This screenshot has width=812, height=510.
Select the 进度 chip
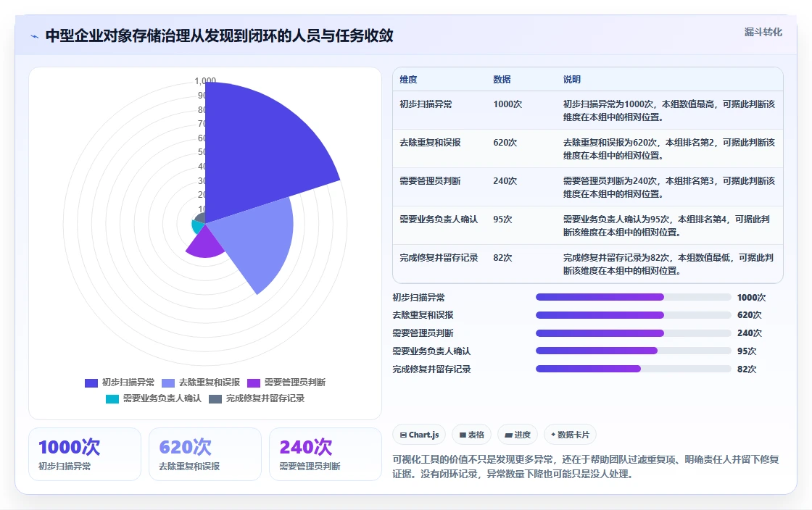[x=518, y=435]
